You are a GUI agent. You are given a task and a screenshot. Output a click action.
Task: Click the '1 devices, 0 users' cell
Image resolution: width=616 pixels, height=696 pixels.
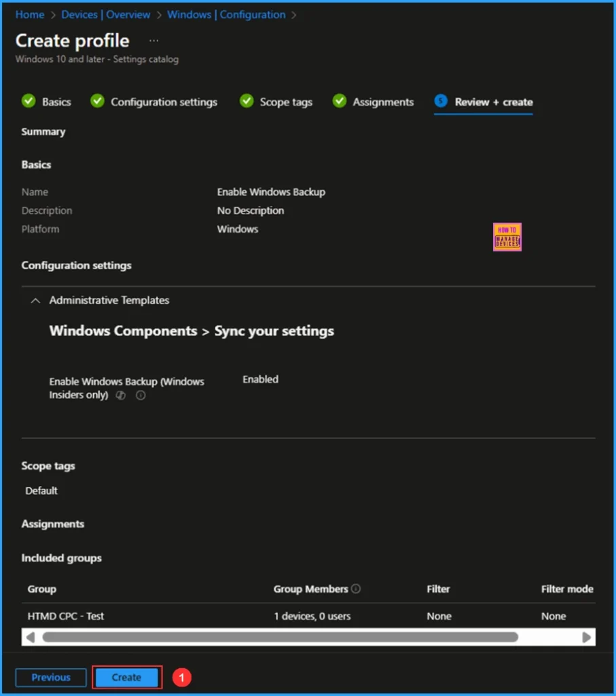click(x=312, y=616)
